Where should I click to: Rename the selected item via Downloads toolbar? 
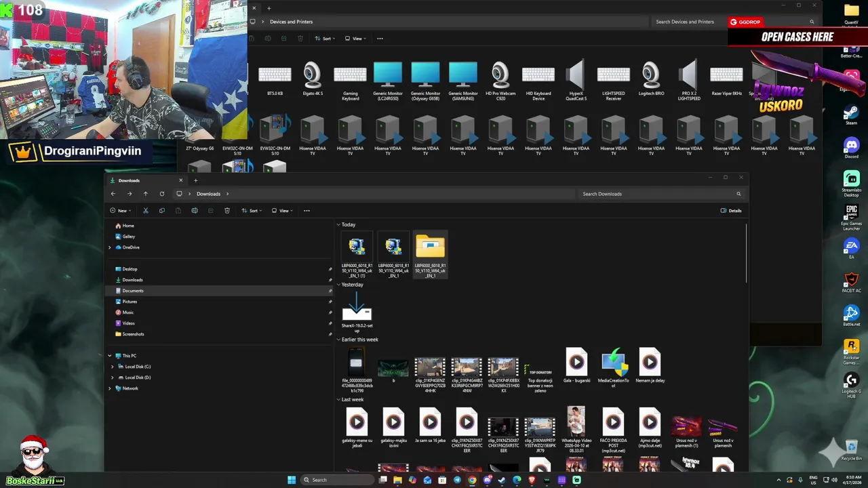point(195,211)
